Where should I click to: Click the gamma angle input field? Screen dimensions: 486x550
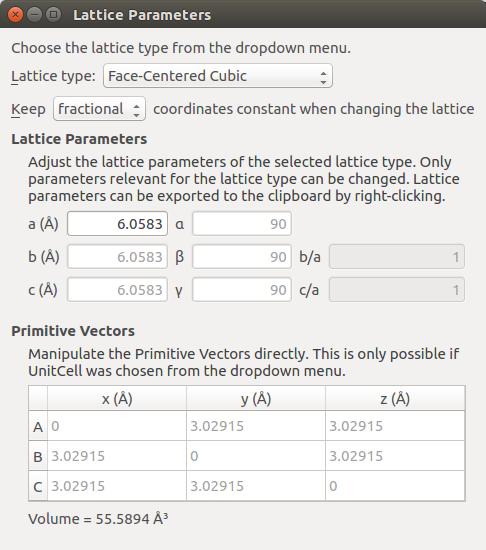[242, 290]
